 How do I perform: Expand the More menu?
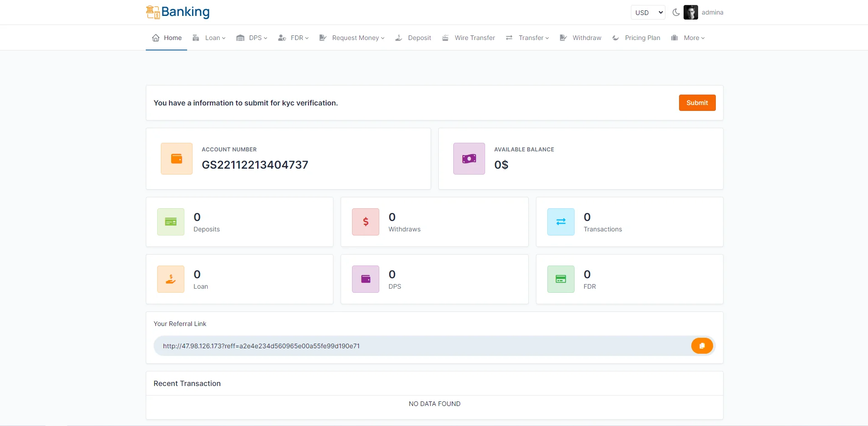688,38
